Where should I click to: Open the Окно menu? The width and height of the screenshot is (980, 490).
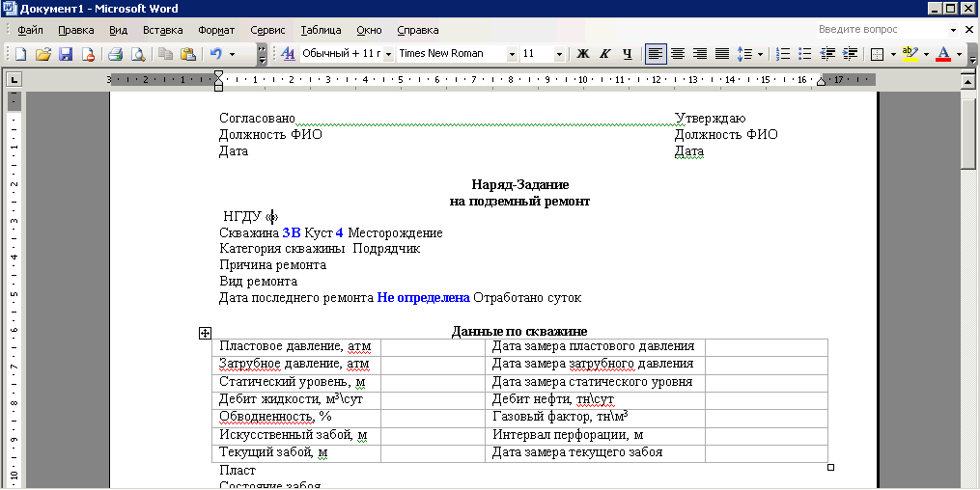(x=369, y=30)
